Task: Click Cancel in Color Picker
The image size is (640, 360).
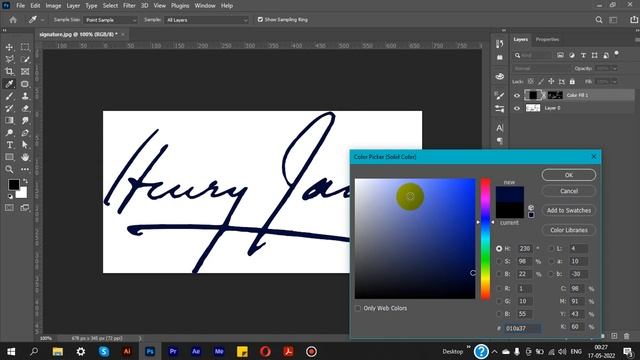Action: pos(569,191)
